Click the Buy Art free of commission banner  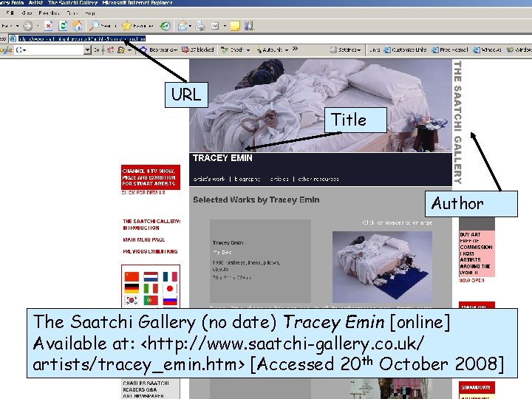pos(477,253)
